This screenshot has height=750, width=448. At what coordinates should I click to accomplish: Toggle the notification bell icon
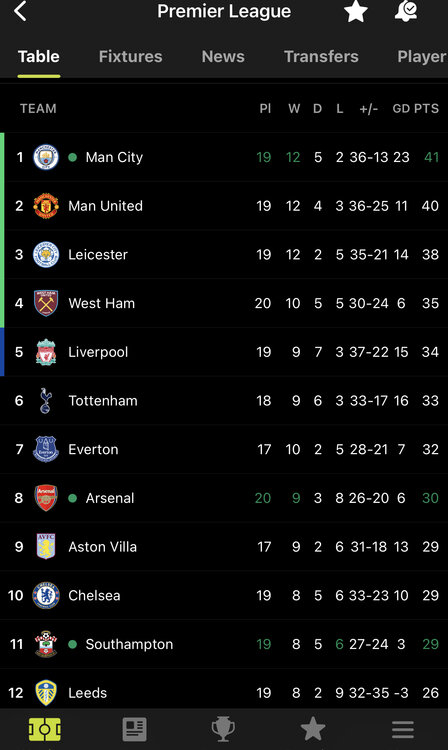coord(406,11)
